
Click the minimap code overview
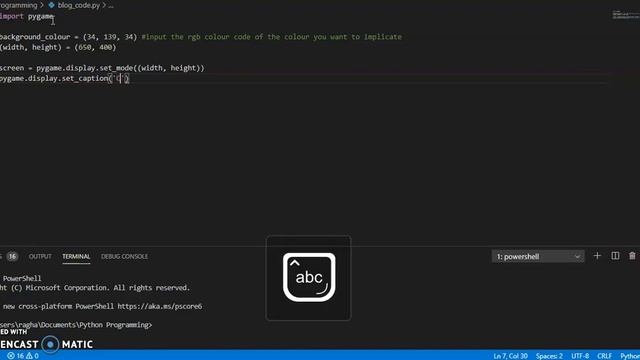(625, 15)
